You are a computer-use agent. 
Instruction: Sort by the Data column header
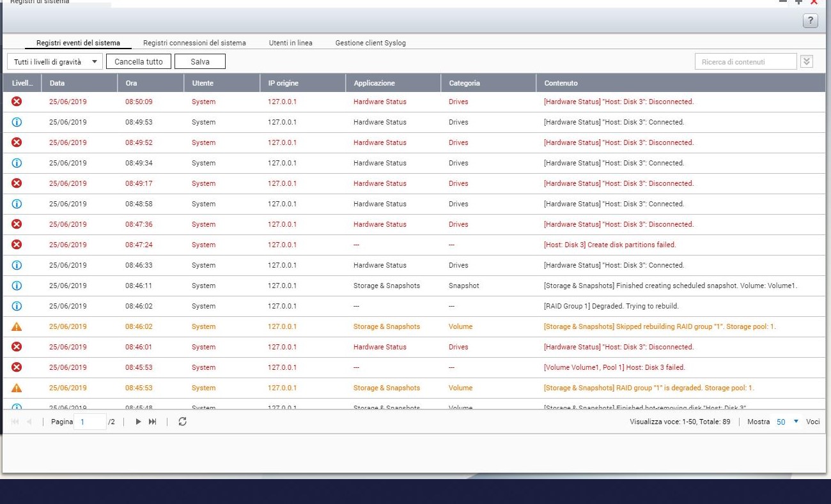[x=58, y=83]
